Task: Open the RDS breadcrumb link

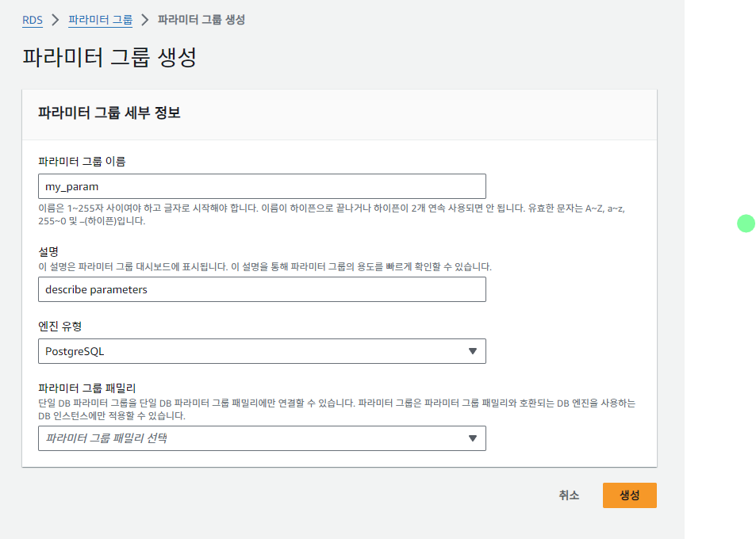Action: pos(33,20)
